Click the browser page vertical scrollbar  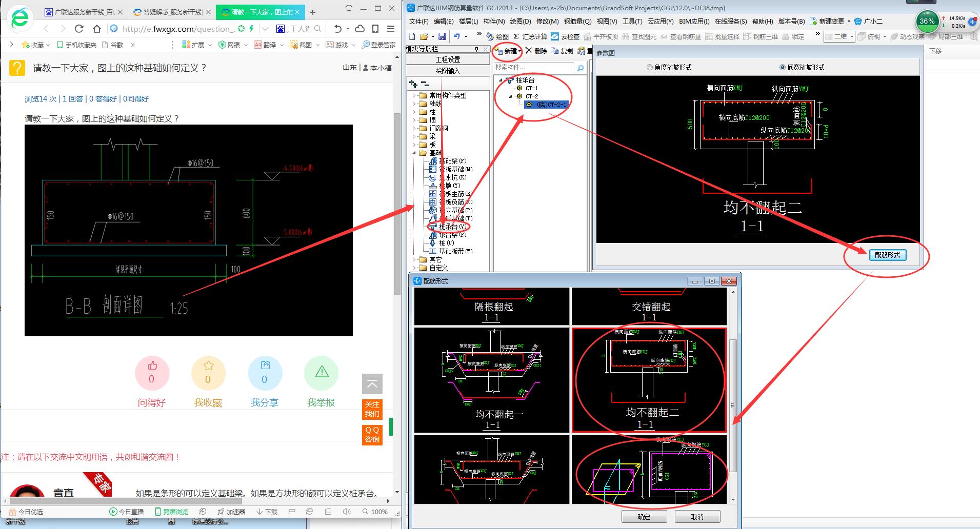397,204
